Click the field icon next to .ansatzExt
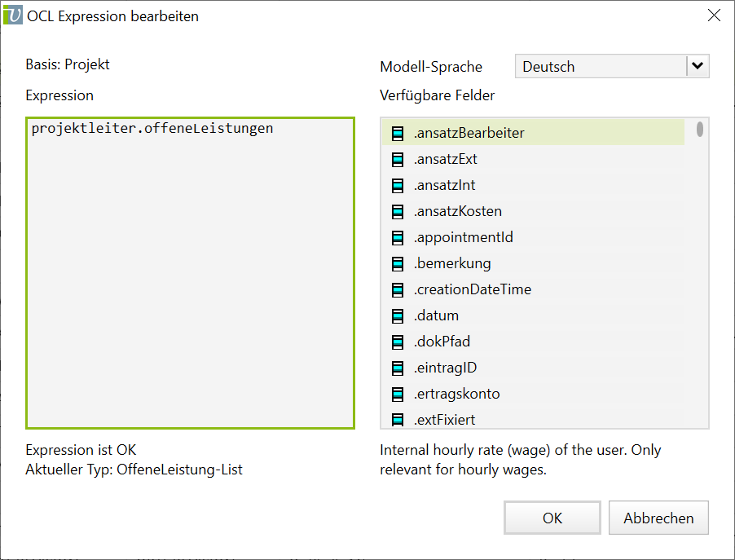The height and width of the screenshot is (560, 735). 398,159
